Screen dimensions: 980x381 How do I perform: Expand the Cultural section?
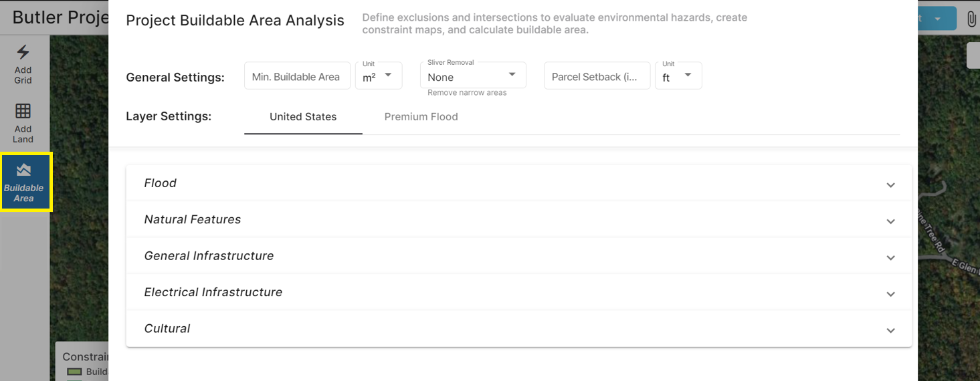518,329
